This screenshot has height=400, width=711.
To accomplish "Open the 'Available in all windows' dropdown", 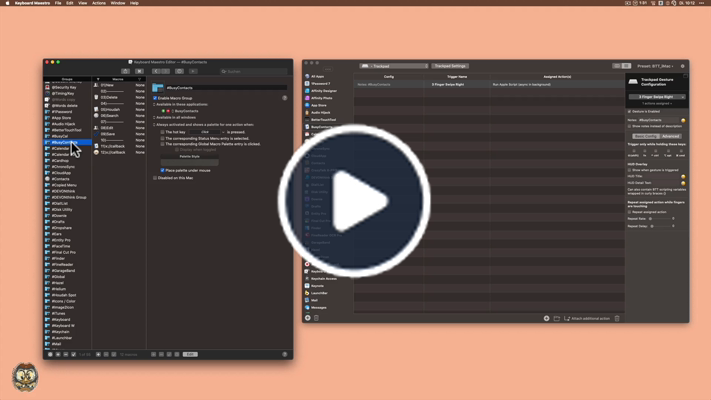I will click(175, 117).
